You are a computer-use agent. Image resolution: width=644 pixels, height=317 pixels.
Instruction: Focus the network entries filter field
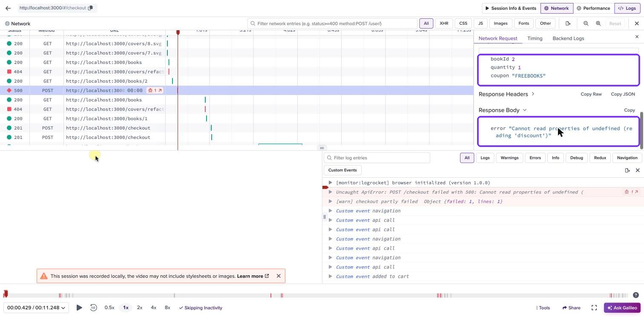(333, 23)
